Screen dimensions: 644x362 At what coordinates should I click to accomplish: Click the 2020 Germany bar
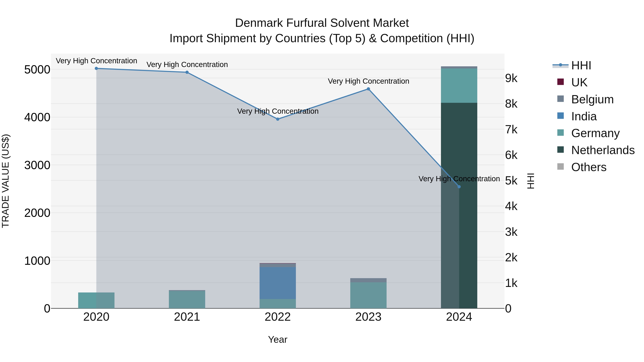coord(96,300)
